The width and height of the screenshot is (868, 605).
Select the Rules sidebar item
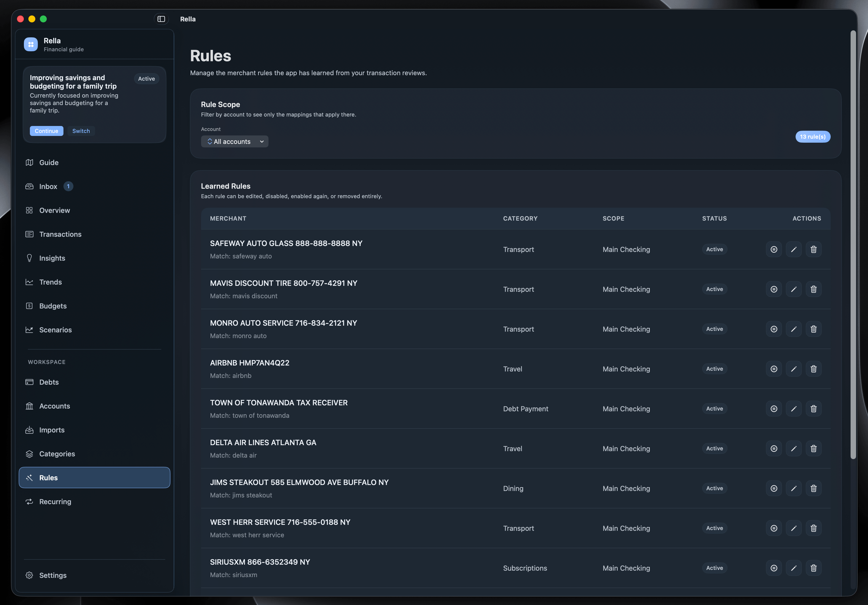pyautogui.click(x=95, y=478)
